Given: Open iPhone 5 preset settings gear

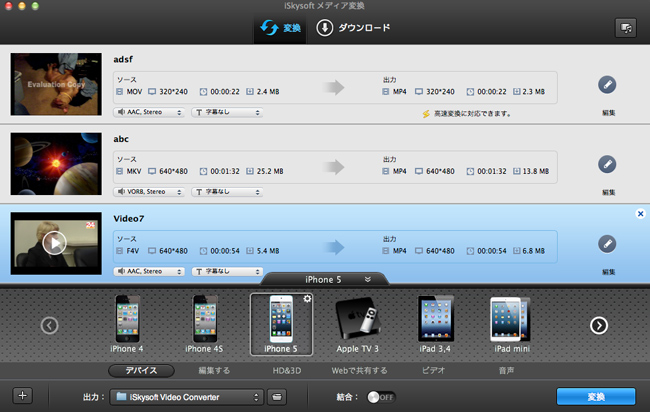Looking at the screenshot, I should click(x=307, y=298).
